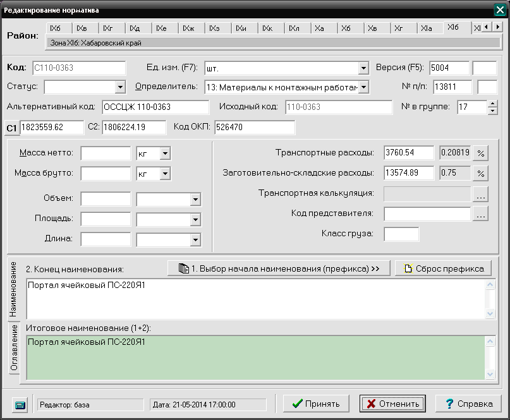Select the Оглавление vertical tab

point(14,348)
